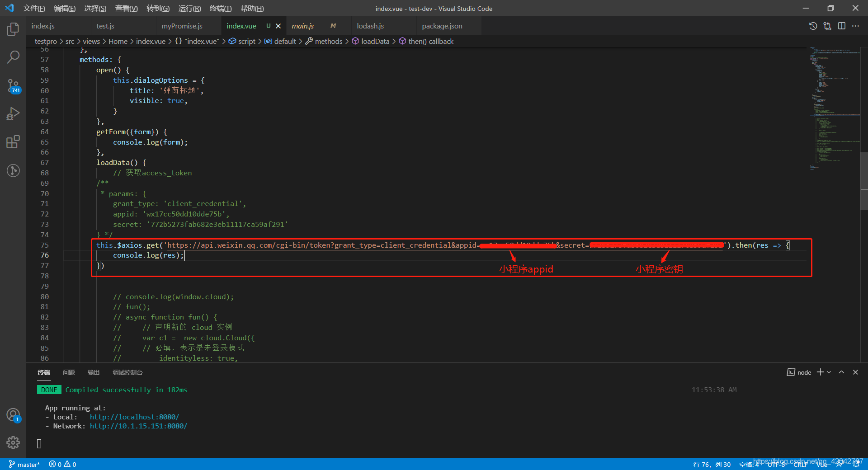Open more editor actions ellipsis
This screenshot has height=470, width=868.
tap(855, 26)
